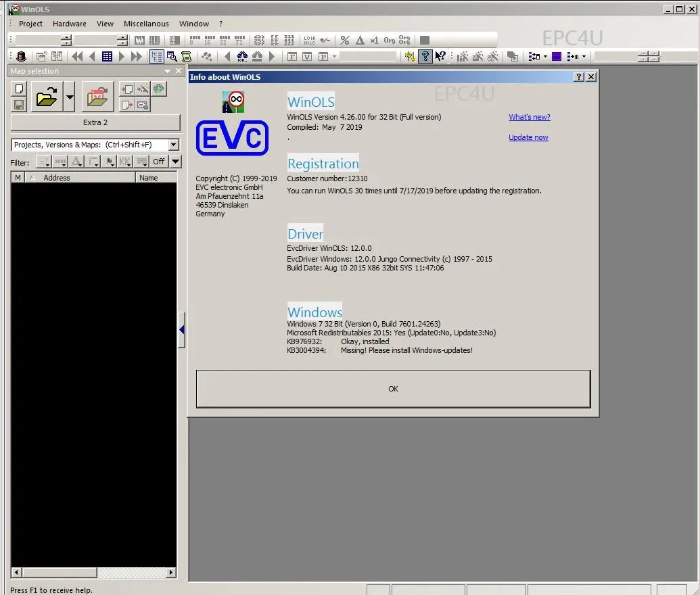The width and height of the screenshot is (700, 595).
Task: Click the blue purple square color icon
Action: tap(556, 57)
